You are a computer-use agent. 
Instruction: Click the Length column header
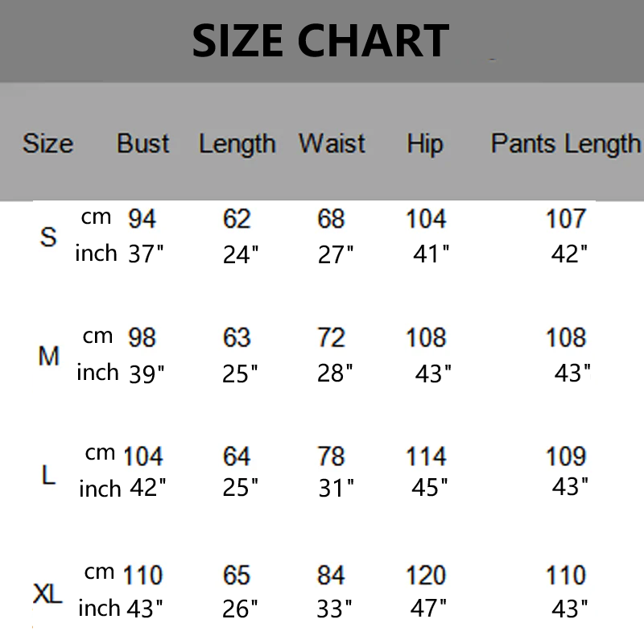coord(237,144)
